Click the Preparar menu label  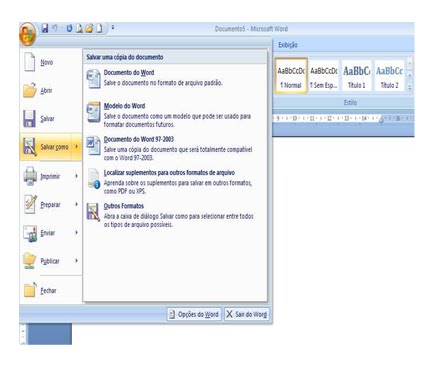(x=50, y=205)
